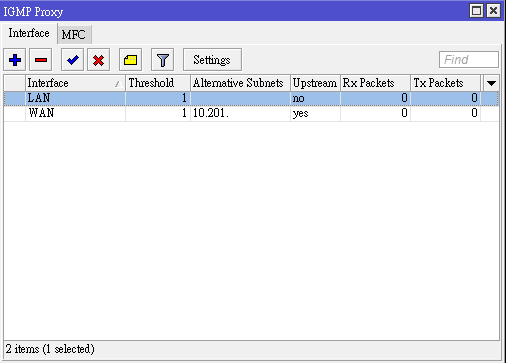The image size is (506, 363).
Task: Click the Tx Packets value of LAN
Action: tap(445, 98)
